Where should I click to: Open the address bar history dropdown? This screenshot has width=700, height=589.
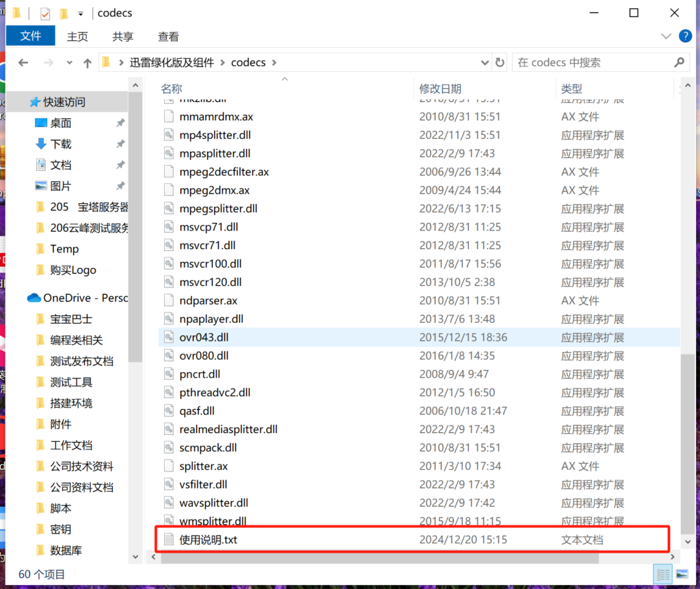coord(484,62)
